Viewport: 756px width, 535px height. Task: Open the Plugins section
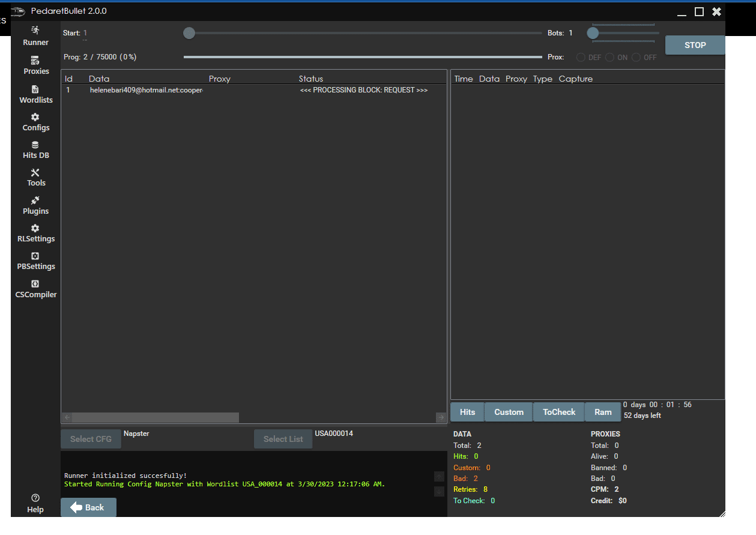(36, 205)
